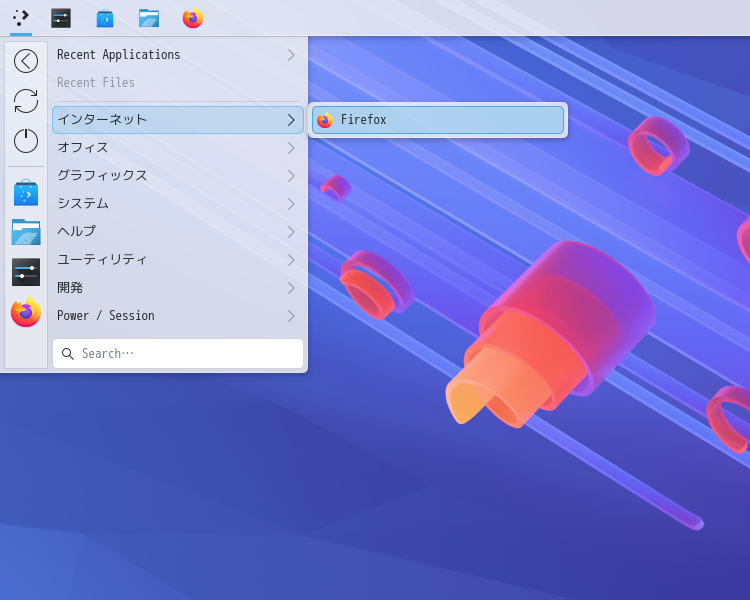Image resolution: width=750 pixels, height=600 pixels.
Task: Click the circled left-arrow logout icon
Action: pyautogui.click(x=26, y=61)
